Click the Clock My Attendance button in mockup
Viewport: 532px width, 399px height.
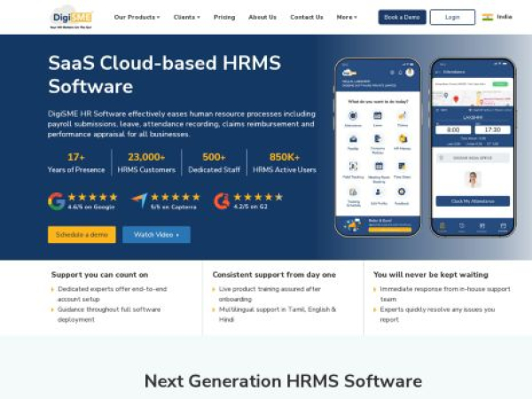[473, 201]
